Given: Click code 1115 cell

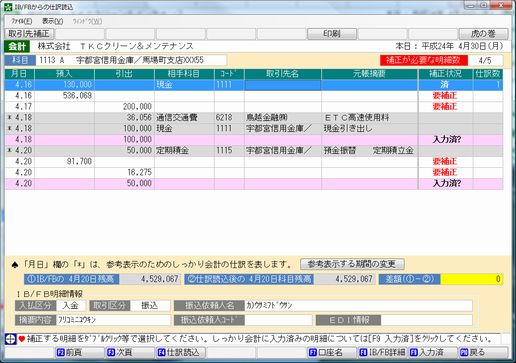Looking at the screenshot, I should tap(229, 151).
